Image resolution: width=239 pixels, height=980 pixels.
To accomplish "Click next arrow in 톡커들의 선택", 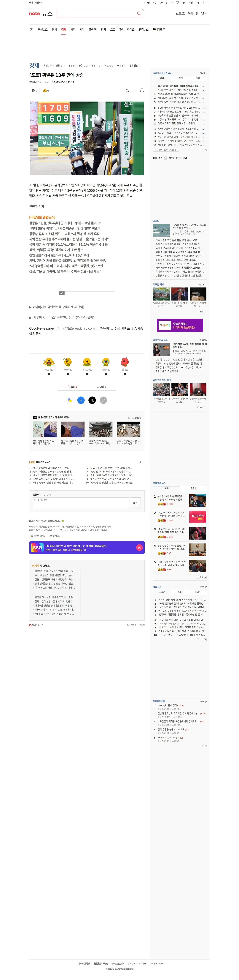I will point(205,746).
